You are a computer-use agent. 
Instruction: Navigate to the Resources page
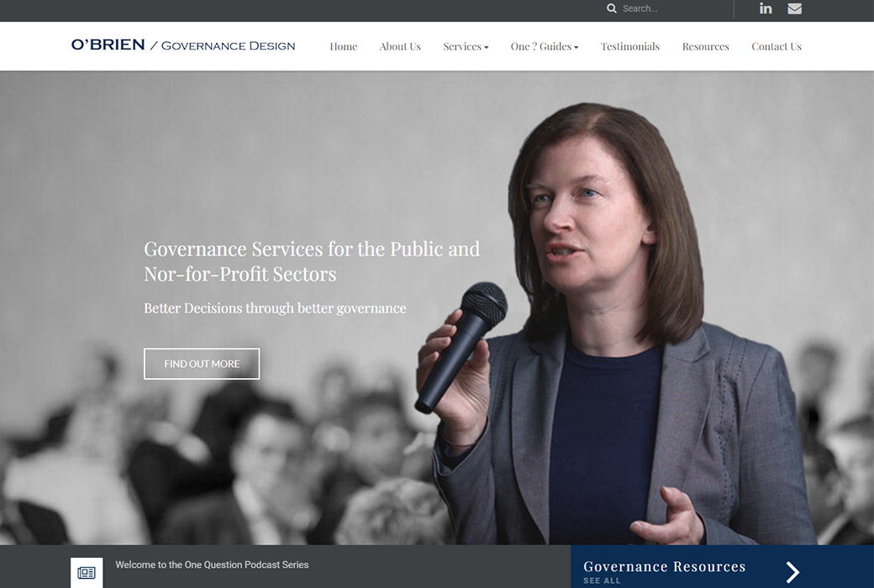click(x=705, y=46)
